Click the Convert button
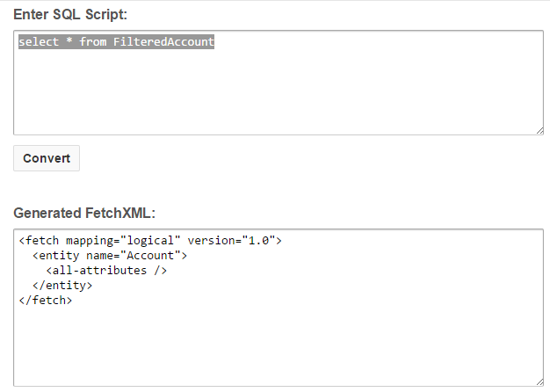Image resolution: width=550 pixels, height=392 pixels. click(x=47, y=158)
